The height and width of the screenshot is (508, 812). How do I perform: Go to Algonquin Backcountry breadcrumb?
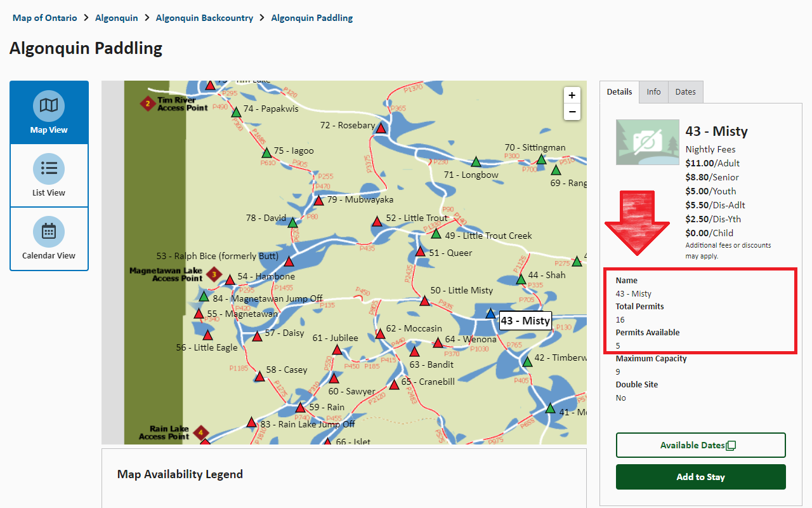click(x=204, y=18)
